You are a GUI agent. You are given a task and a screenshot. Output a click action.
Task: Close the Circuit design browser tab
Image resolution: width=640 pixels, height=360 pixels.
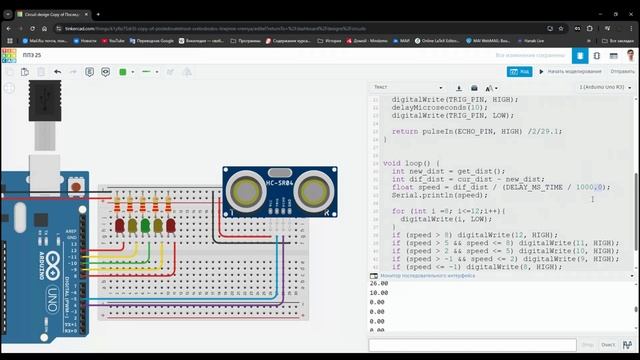(x=86, y=14)
